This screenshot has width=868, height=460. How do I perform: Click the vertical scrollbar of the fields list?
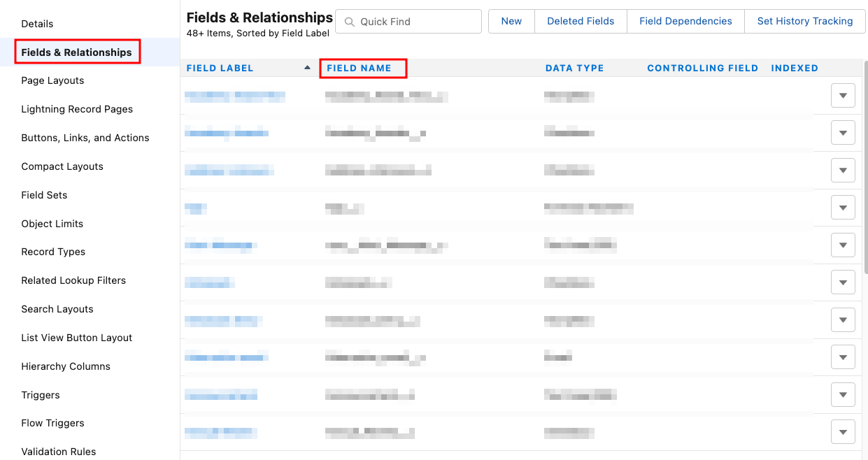[x=865, y=168]
